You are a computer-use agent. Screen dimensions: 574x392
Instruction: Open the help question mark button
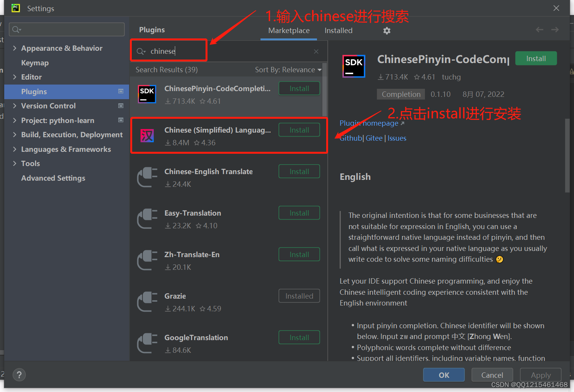pos(19,375)
